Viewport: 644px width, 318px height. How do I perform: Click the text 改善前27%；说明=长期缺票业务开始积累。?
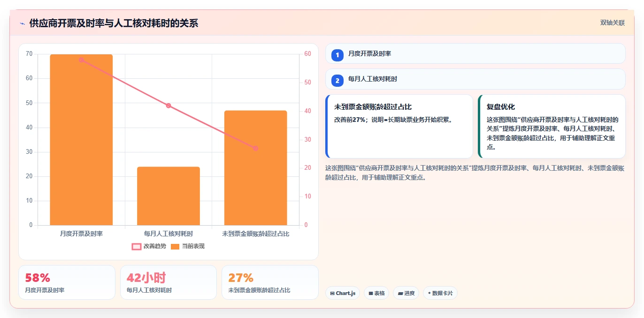[393, 120]
